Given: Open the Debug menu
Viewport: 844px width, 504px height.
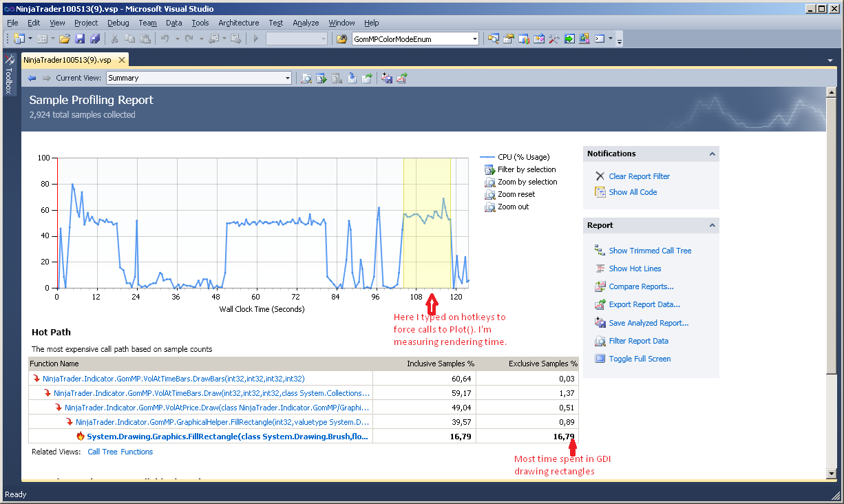Looking at the screenshot, I should pos(118,23).
